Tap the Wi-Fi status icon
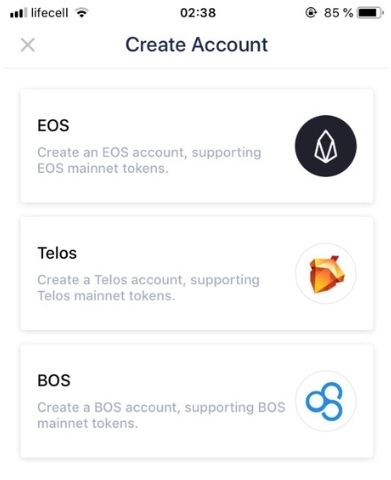This screenshot has height=480, width=391. (82, 13)
